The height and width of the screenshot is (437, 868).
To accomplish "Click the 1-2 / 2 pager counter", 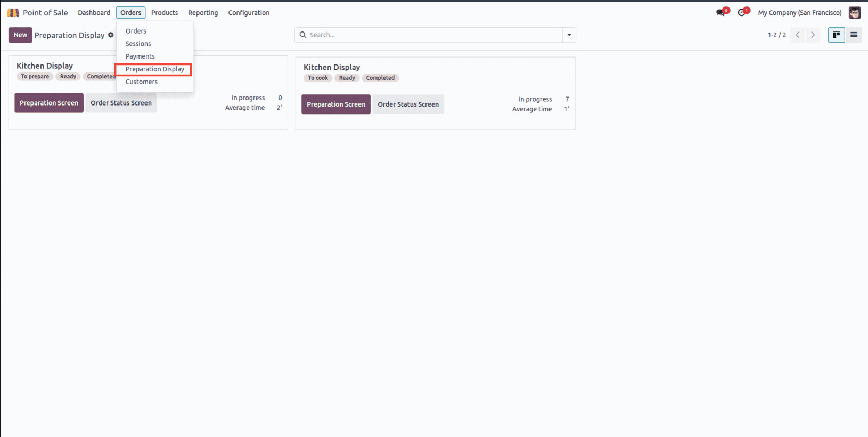I will 777,35.
